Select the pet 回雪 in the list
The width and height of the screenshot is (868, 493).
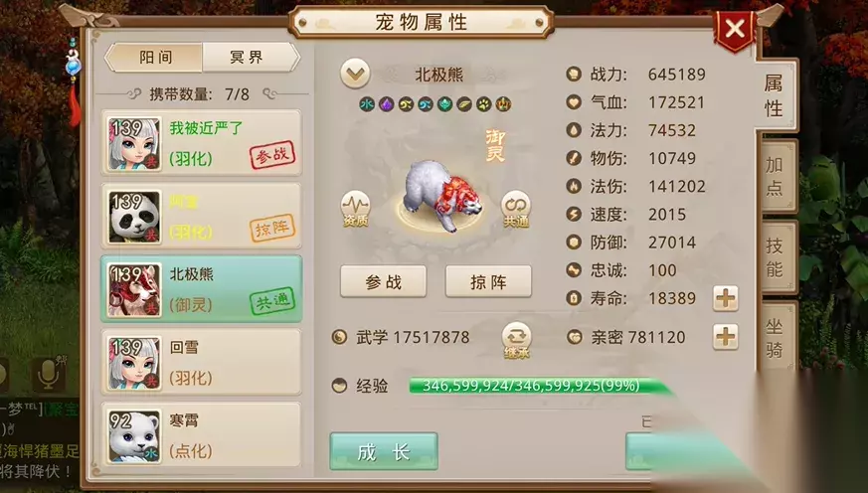click(x=202, y=363)
